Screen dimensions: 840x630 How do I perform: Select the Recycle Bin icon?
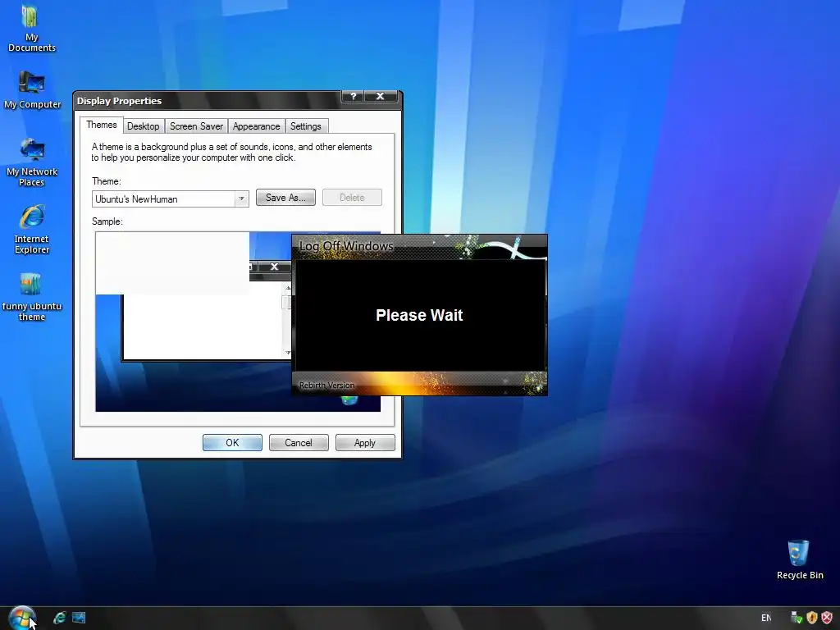pyautogui.click(x=799, y=559)
